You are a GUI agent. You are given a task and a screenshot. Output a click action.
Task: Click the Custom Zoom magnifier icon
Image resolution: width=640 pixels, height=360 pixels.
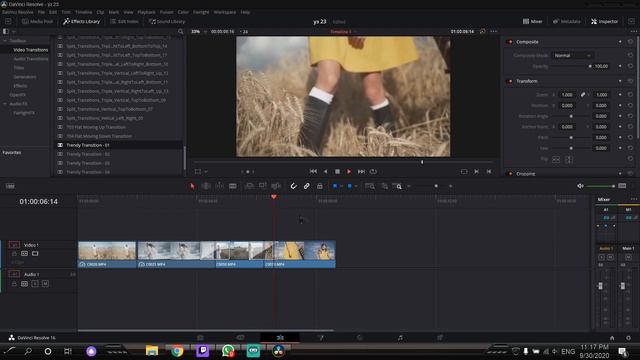397,186
